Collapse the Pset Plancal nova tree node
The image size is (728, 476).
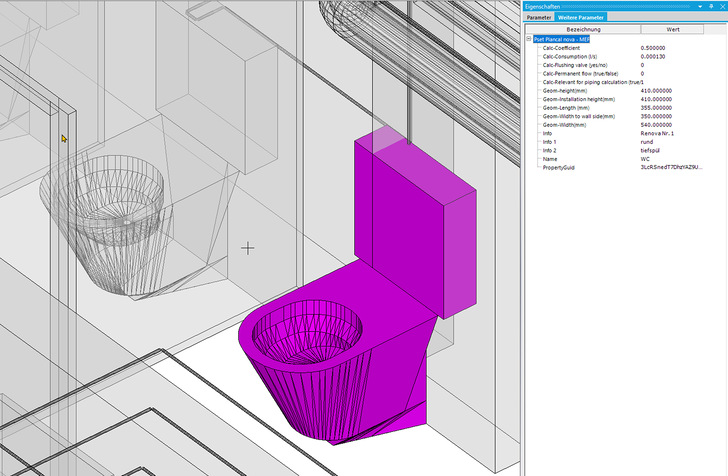[x=529, y=39]
